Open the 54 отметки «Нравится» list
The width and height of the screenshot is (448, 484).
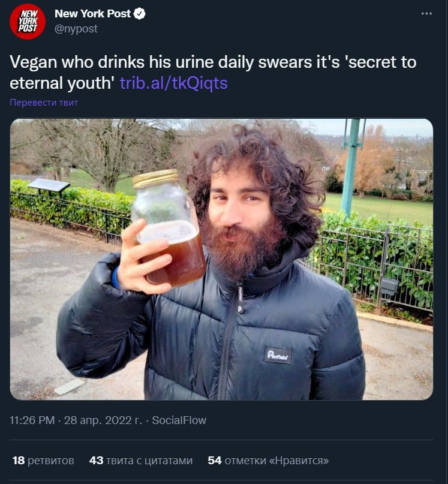268,461
